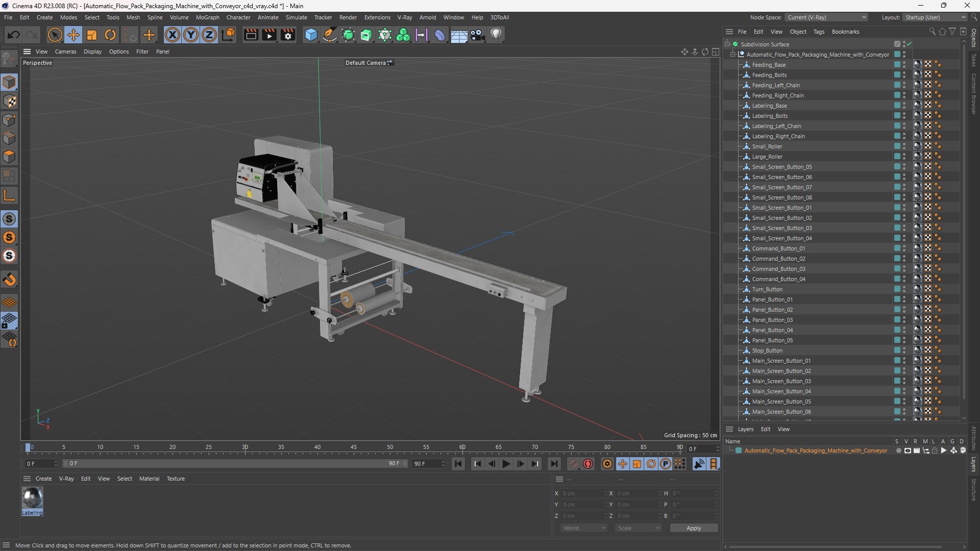This screenshot has width=980, height=551.
Task: Toggle Y axis lock
Action: click(x=191, y=35)
